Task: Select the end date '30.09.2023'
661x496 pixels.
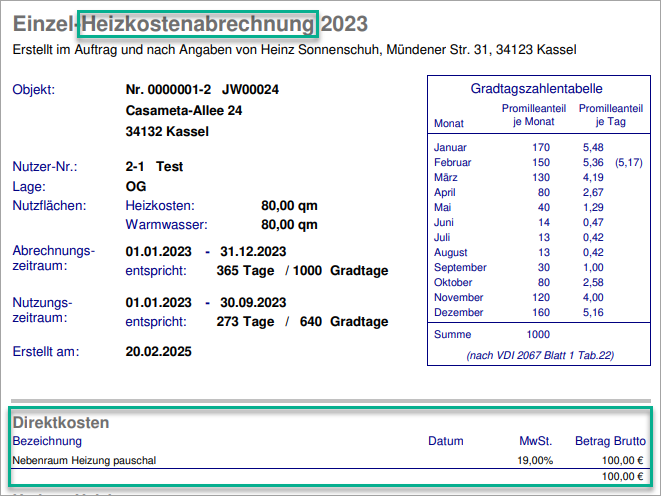Action: [253, 303]
